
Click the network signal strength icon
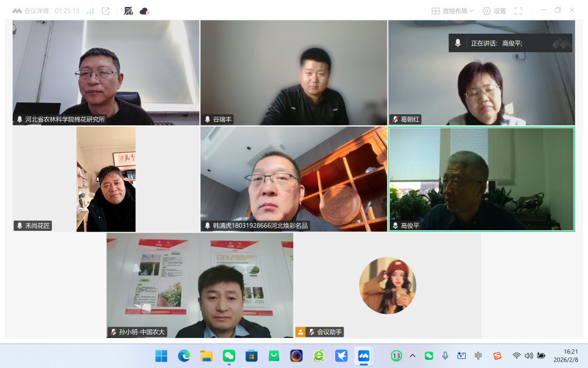coord(90,11)
